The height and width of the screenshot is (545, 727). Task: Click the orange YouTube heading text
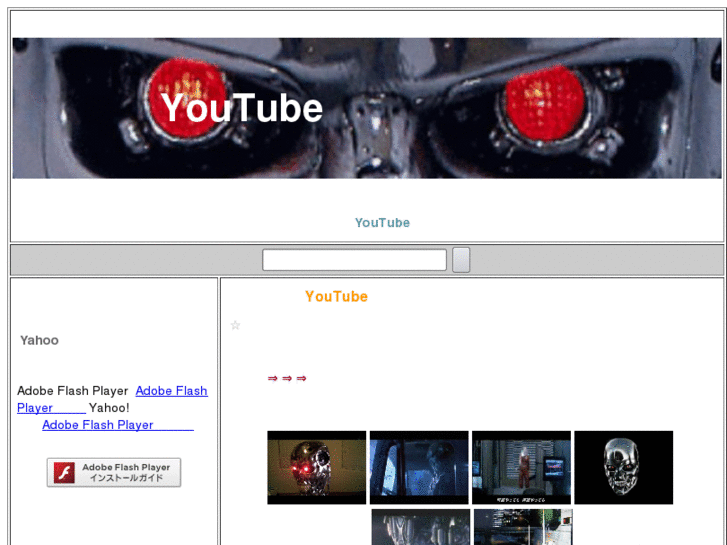click(x=336, y=296)
